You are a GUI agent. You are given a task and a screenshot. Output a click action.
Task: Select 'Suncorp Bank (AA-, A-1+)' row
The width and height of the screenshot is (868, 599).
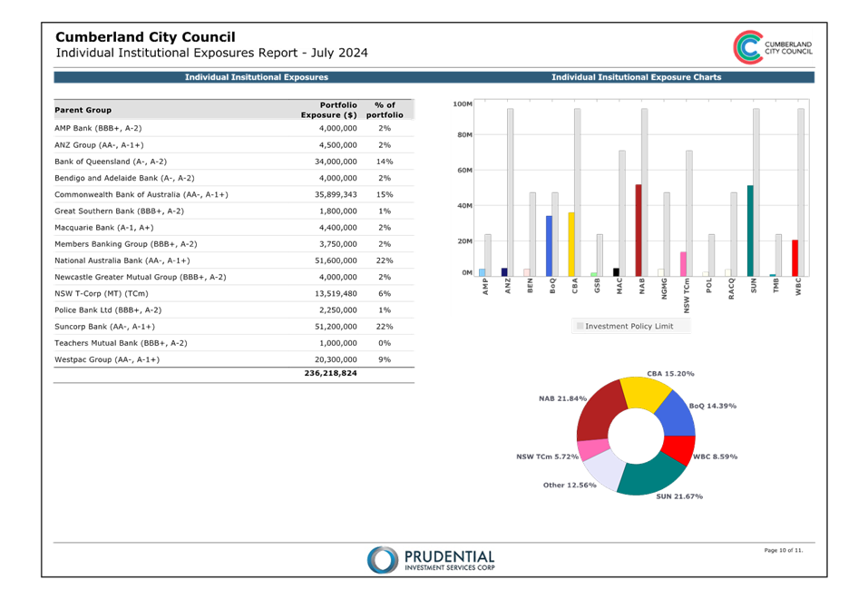[x=234, y=327]
